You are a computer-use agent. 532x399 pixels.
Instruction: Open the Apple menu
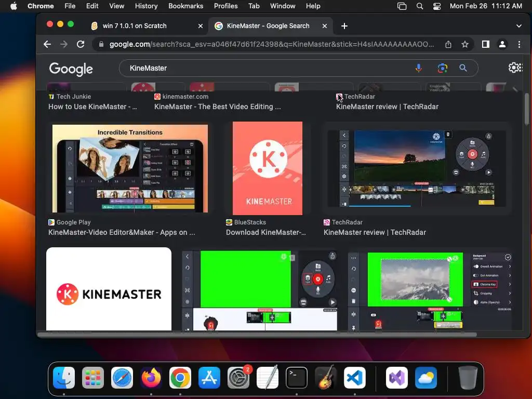pyautogui.click(x=14, y=6)
